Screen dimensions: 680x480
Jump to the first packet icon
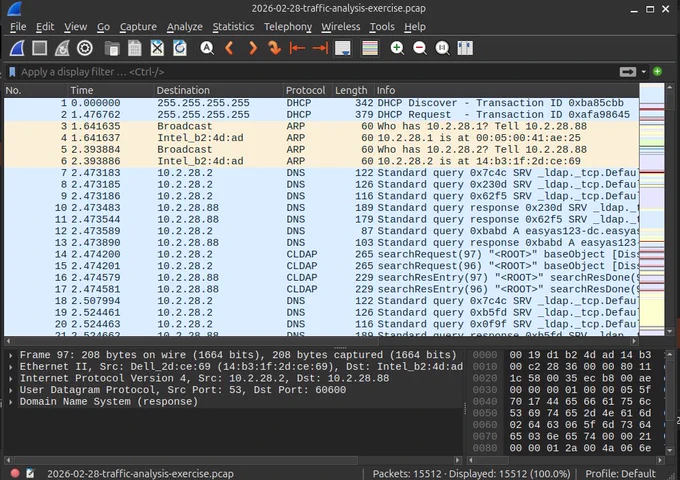(x=297, y=48)
